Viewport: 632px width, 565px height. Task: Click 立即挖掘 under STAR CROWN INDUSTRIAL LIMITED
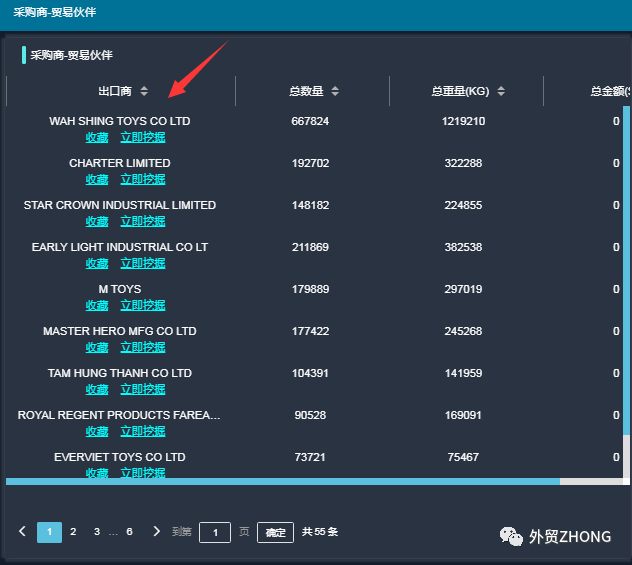click(x=143, y=221)
